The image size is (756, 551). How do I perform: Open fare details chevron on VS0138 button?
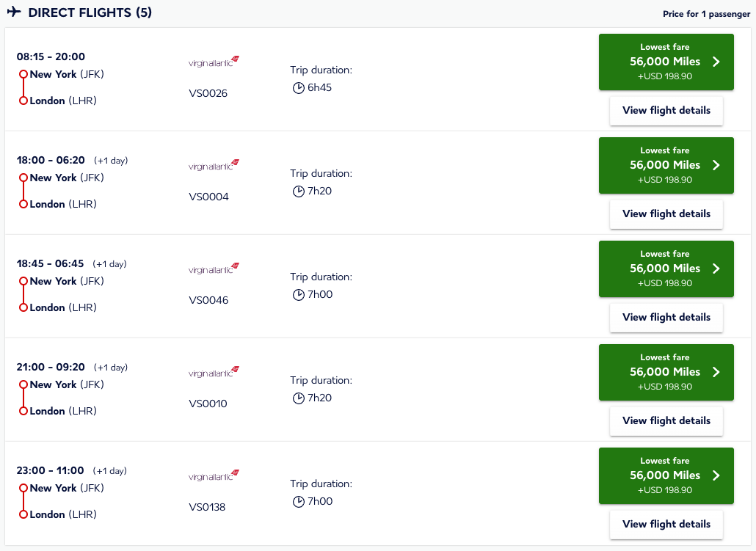tap(715, 475)
